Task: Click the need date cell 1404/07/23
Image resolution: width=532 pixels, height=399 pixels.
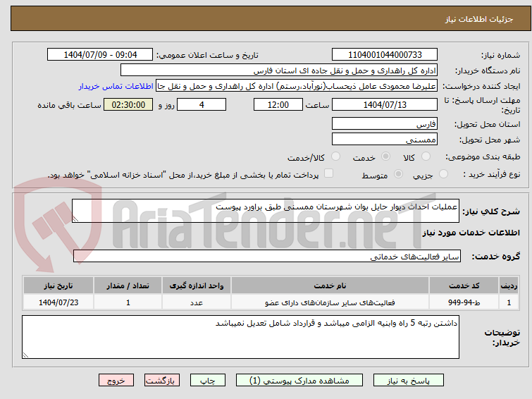Action: [58, 302]
